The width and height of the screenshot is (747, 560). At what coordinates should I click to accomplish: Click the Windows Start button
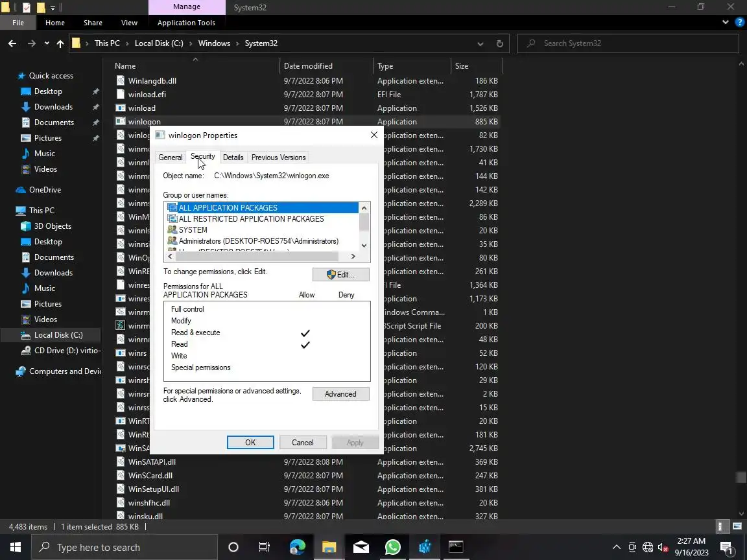tap(16, 547)
